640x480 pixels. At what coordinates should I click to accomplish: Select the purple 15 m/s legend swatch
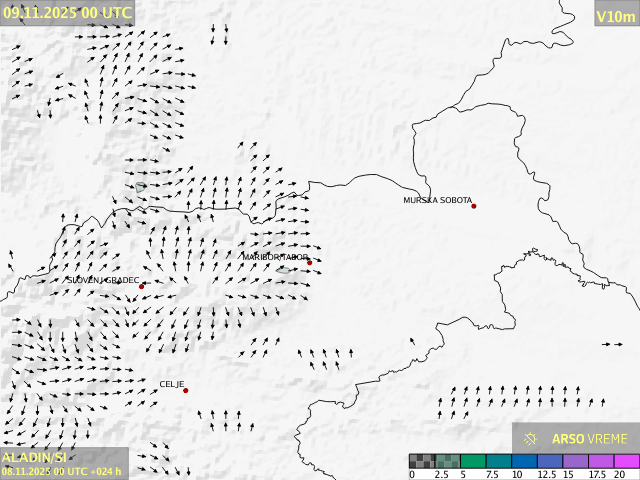click(576, 461)
